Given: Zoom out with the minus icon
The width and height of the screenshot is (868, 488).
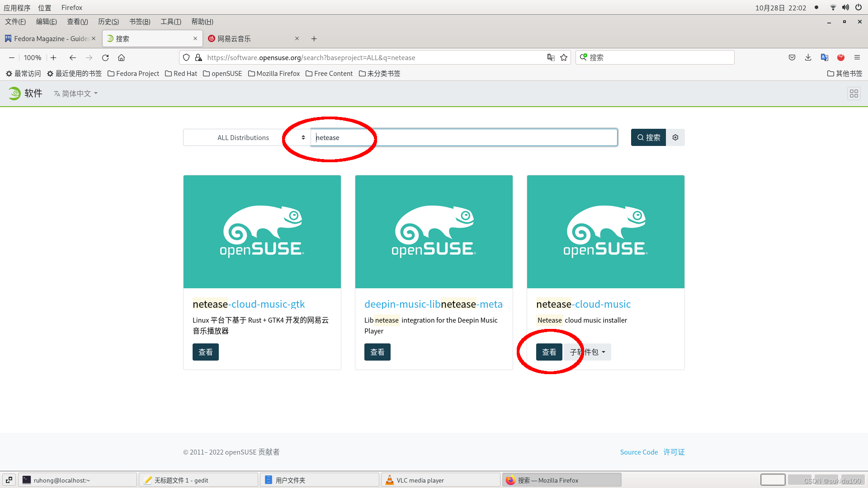Looking at the screenshot, I should 12,57.
